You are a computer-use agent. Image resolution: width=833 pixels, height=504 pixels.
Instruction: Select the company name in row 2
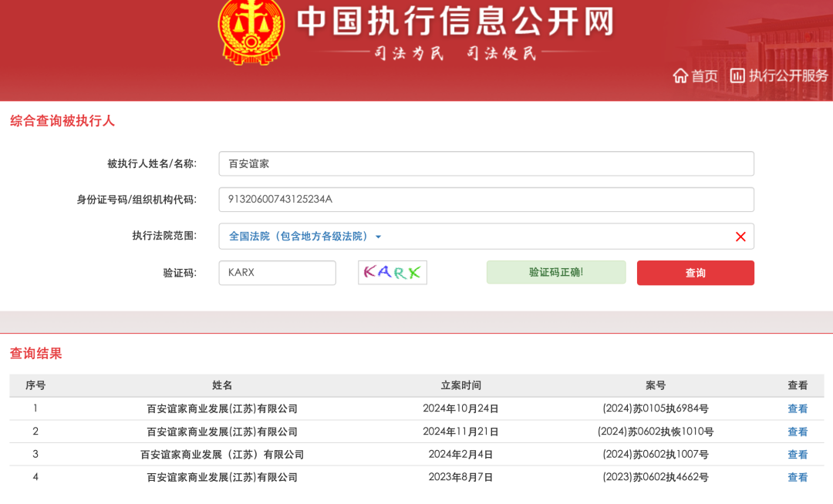222,432
